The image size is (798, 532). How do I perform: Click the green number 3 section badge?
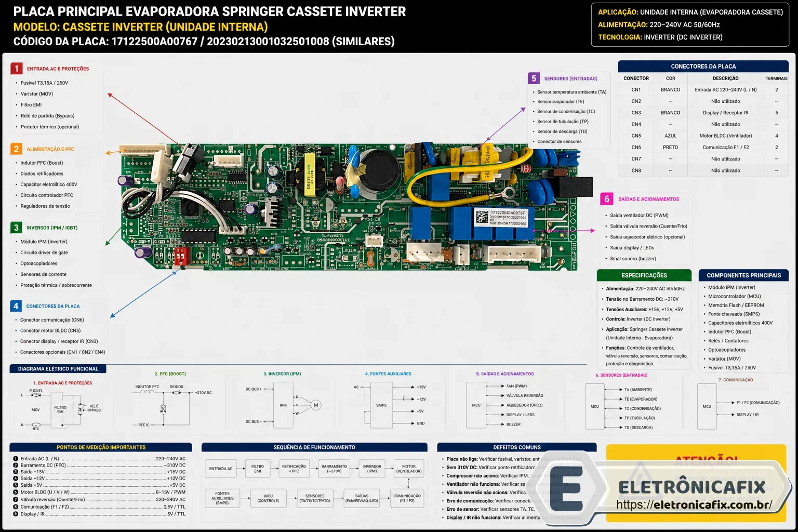pyautogui.click(x=16, y=228)
